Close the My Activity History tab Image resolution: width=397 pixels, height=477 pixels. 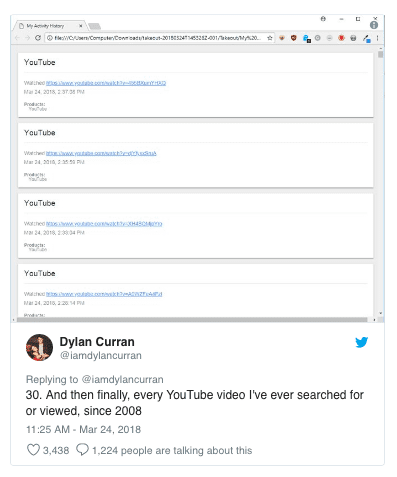pos(81,26)
